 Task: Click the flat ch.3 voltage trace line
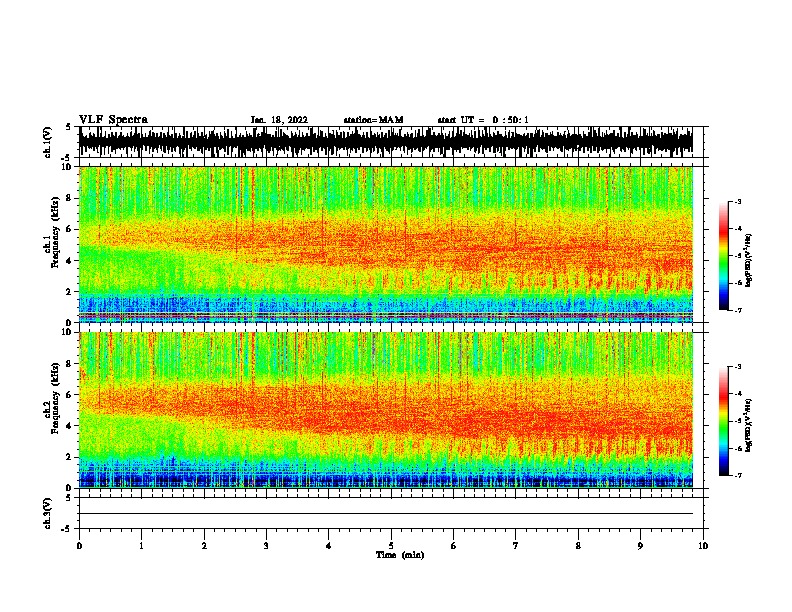386,514
